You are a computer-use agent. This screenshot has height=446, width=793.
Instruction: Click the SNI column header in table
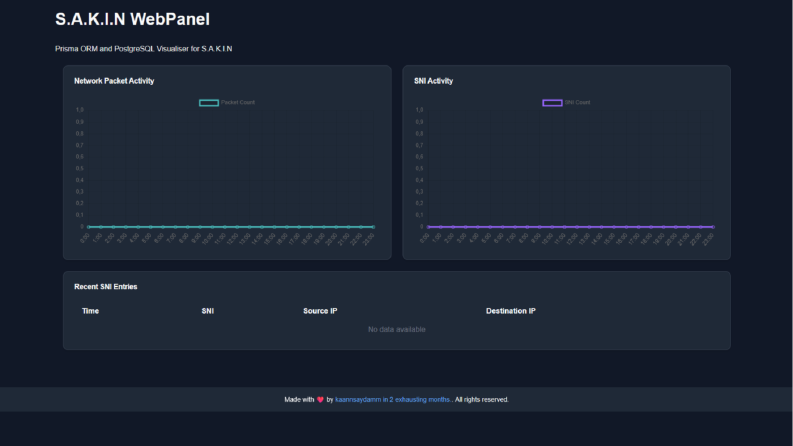pos(207,311)
